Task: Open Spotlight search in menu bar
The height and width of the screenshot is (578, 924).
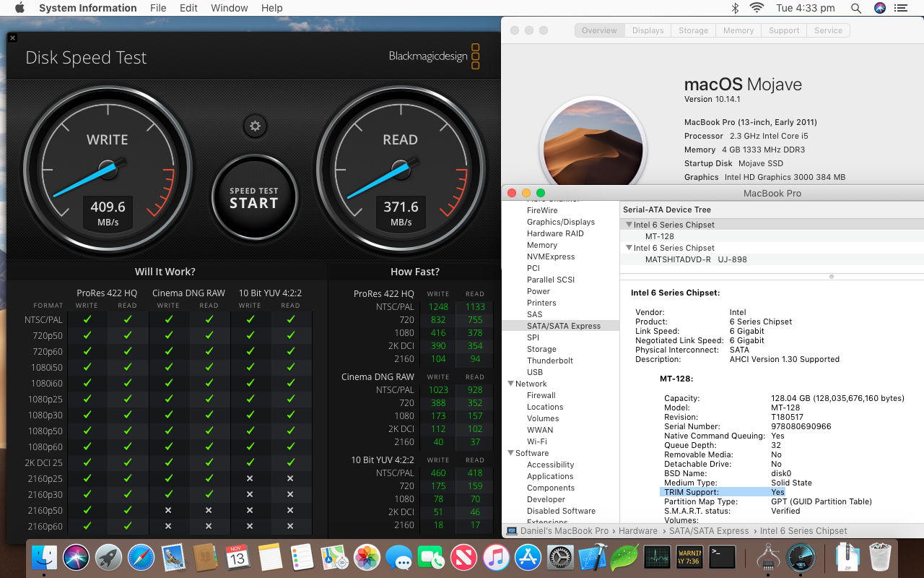Action: [855, 8]
